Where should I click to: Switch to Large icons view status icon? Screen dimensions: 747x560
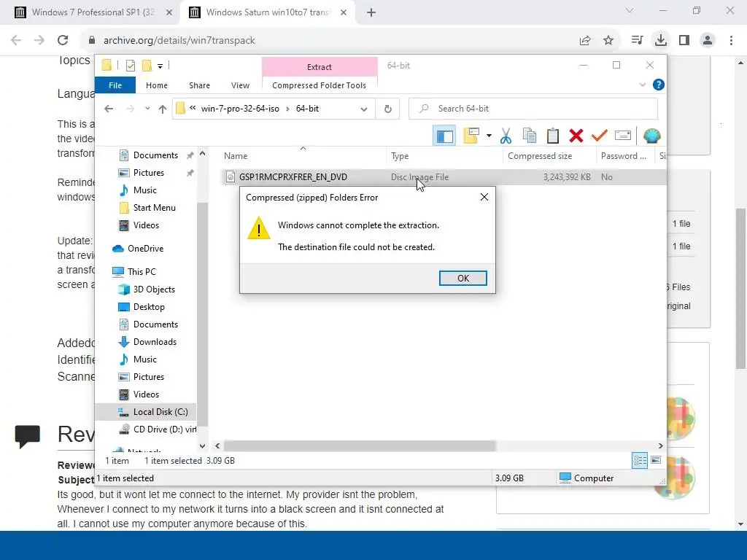tap(656, 461)
